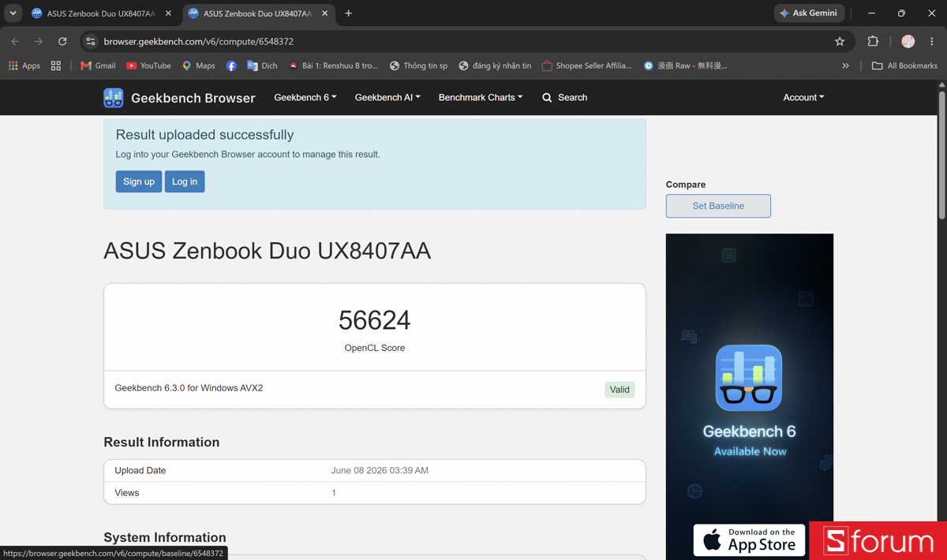
Task: Click the Log in button
Action: click(185, 181)
